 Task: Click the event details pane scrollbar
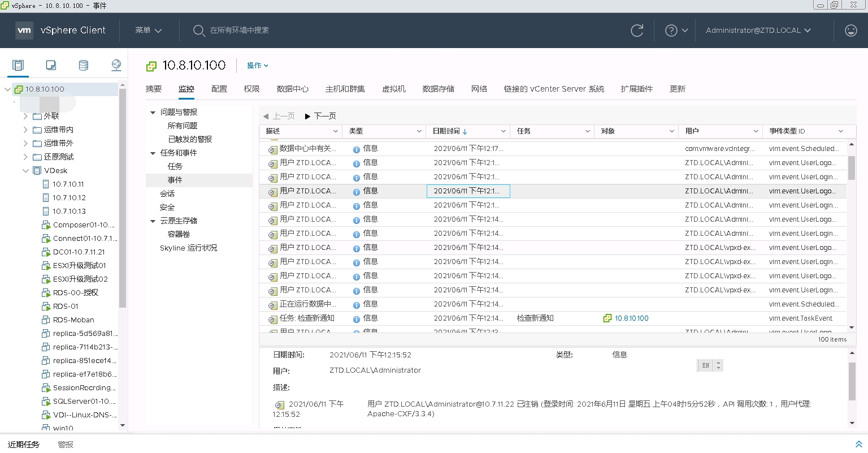pos(852,381)
